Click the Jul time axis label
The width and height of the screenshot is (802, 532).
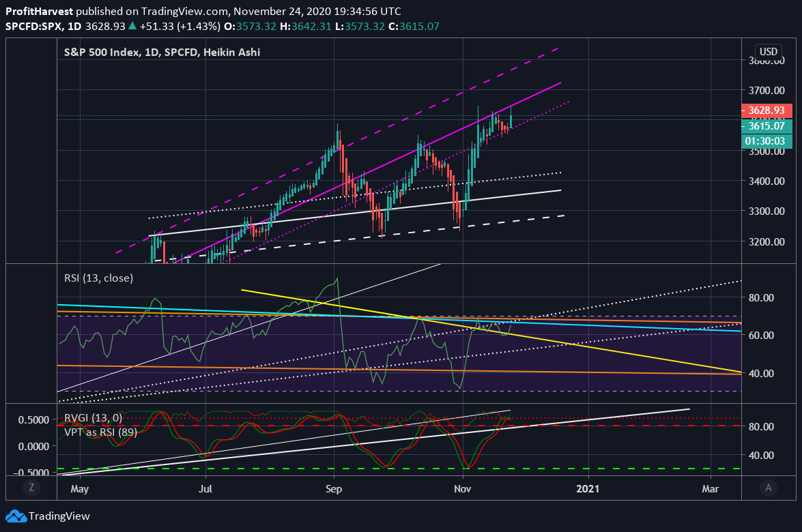coord(205,489)
